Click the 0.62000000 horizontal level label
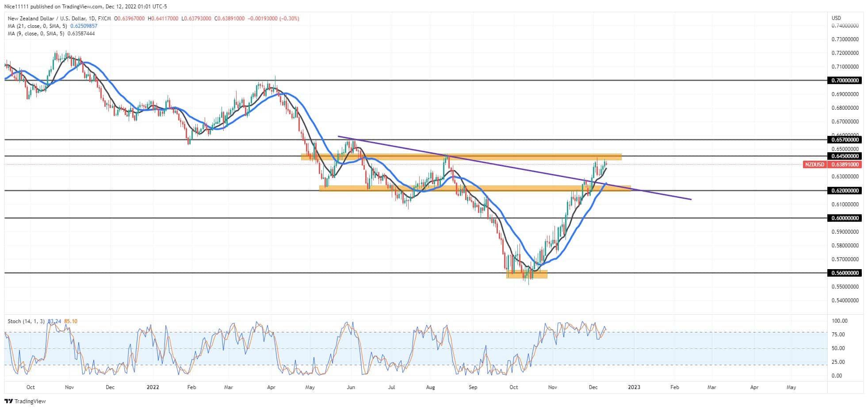Image resolution: width=868 pixels, height=409 pixels. pyautogui.click(x=845, y=190)
